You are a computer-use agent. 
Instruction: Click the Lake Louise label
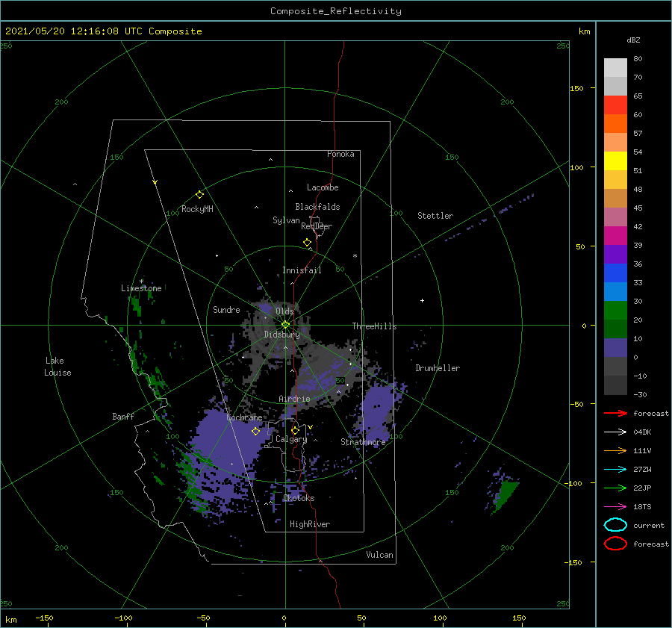click(x=57, y=367)
